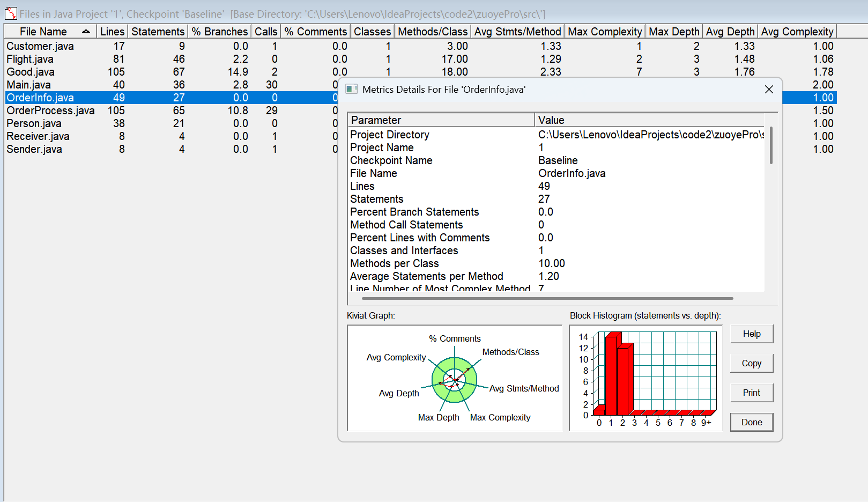Print the metrics details
Screen dimensions: 868x502
(x=752, y=393)
